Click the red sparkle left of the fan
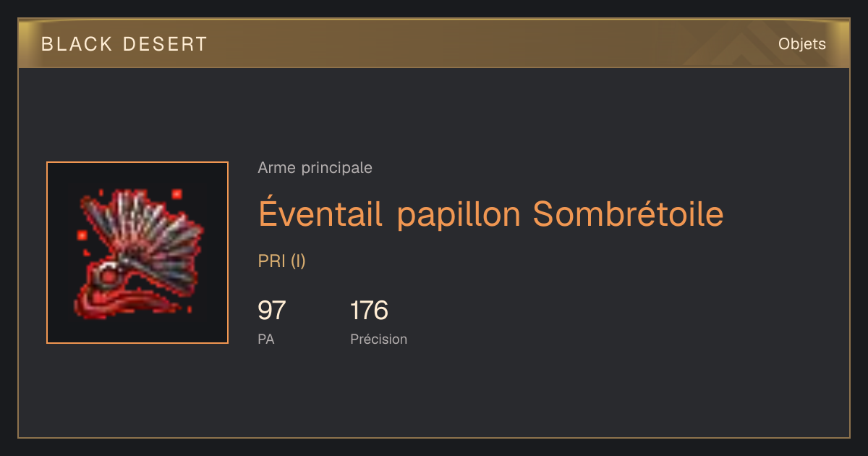The width and height of the screenshot is (868, 456). click(x=82, y=235)
